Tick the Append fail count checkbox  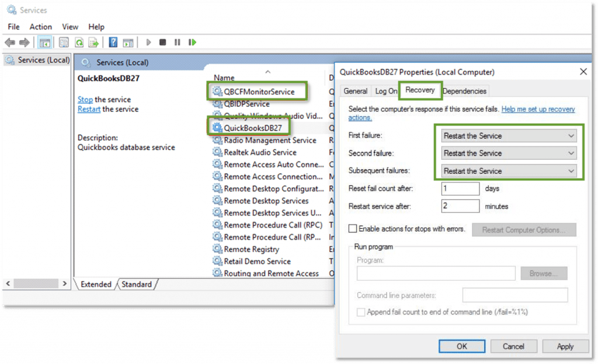(361, 312)
